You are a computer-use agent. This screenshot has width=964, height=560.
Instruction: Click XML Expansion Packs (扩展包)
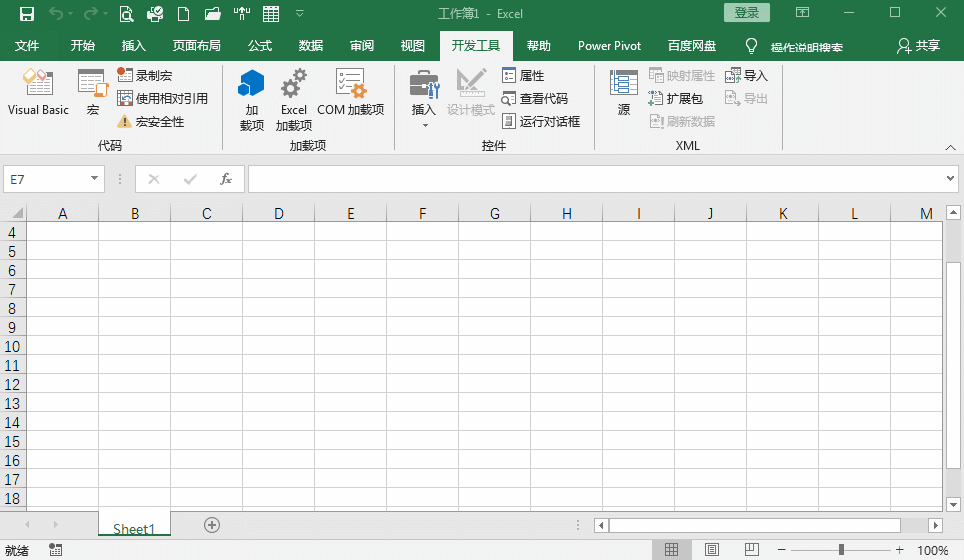676,98
